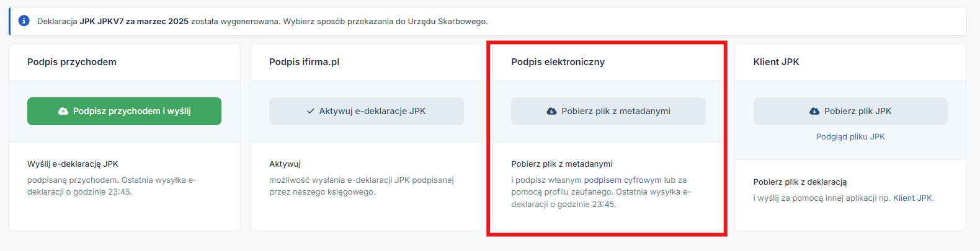Screen dimensions: 980x251
Task: Click the cloud icon on the Pobierz plik JPK button
Action: pyautogui.click(x=814, y=111)
